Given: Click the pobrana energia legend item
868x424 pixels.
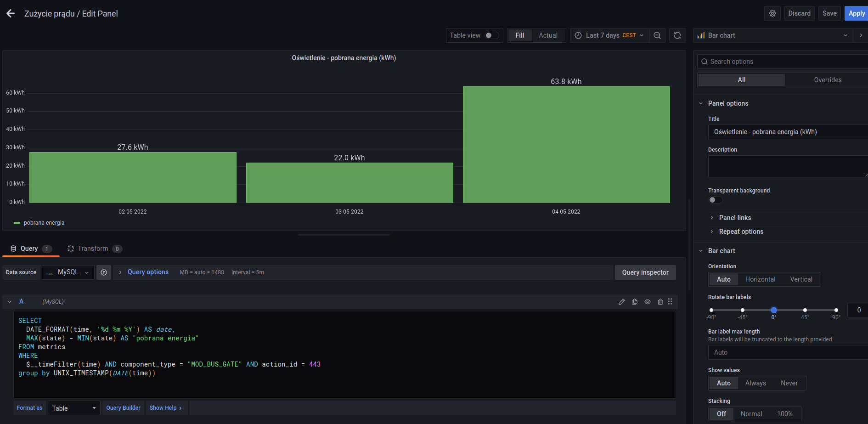Looking at the screenshot, I should [39, 223].
